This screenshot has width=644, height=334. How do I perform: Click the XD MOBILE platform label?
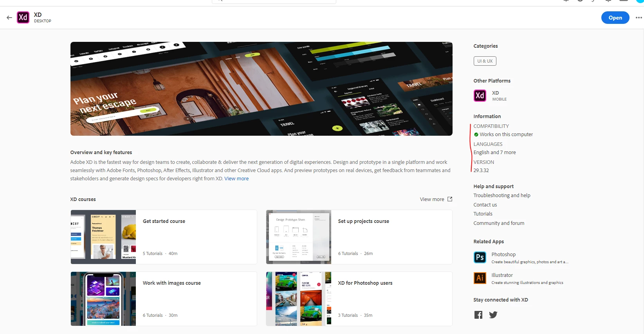point(499,96)
